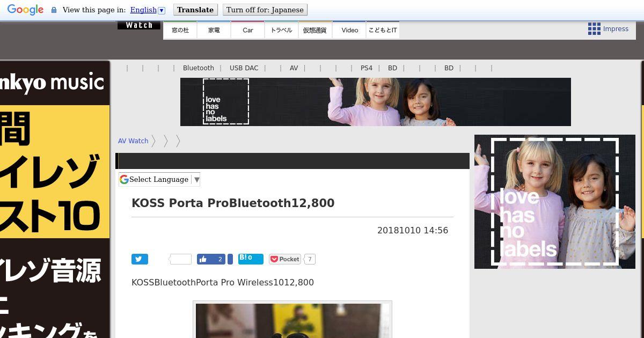The image size is (644, 338).
Task: Like the article with Facebook thumbs-up
Action: tap(211, 259)
